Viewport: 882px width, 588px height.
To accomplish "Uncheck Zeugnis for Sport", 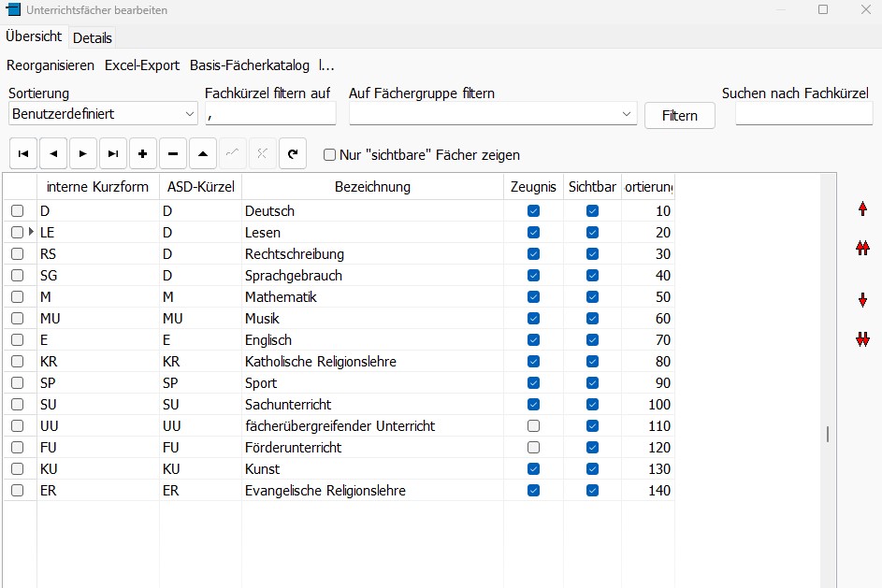I will tap(533, 383).
